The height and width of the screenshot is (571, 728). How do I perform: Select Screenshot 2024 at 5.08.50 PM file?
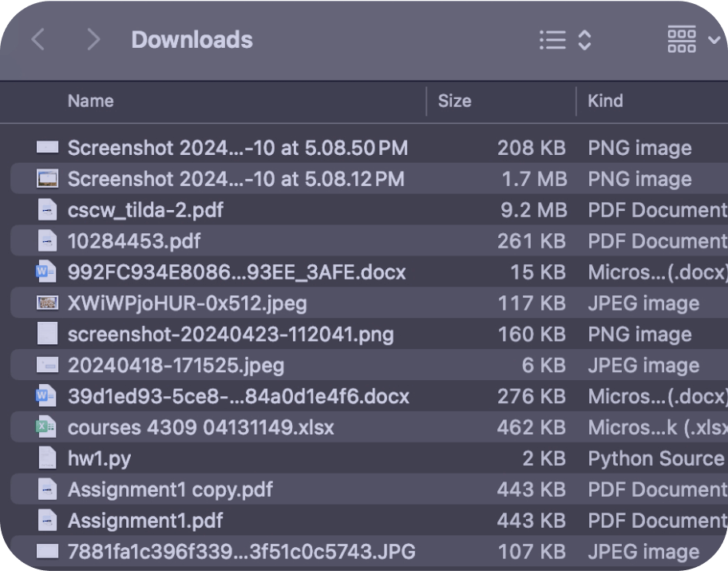pos(237,148)
